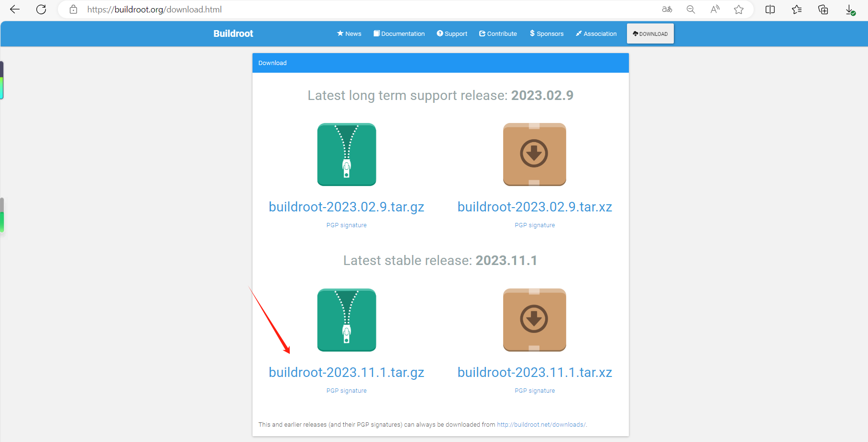Refresh the current page
Screen dimensions: 868x442
[x=41, y=9]
